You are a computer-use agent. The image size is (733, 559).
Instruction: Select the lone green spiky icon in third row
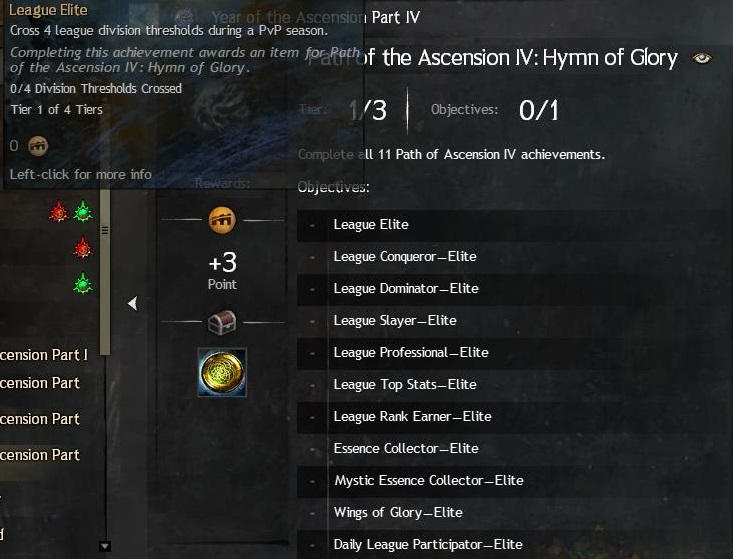(x=83, y=284)
